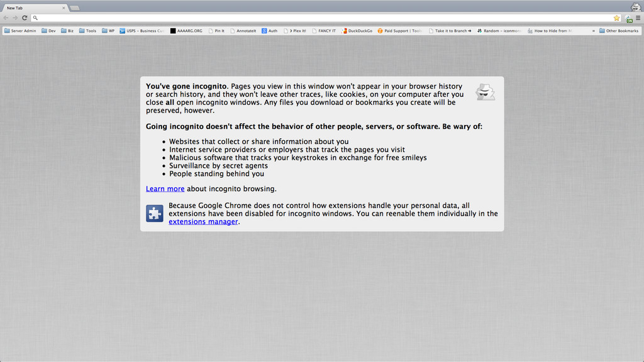Click "Websites that collect or share information" bullet
This screenshot has width=644, height=362.
coord(258,141)
